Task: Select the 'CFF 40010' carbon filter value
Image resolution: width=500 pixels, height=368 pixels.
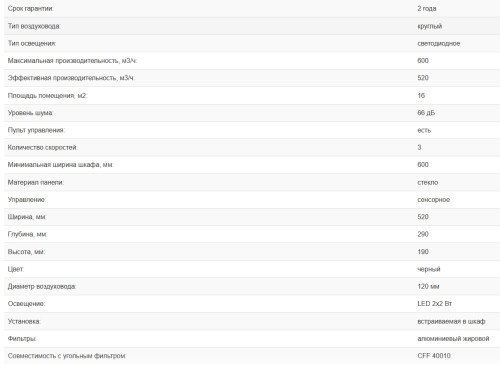Action: tap(434, 356)
